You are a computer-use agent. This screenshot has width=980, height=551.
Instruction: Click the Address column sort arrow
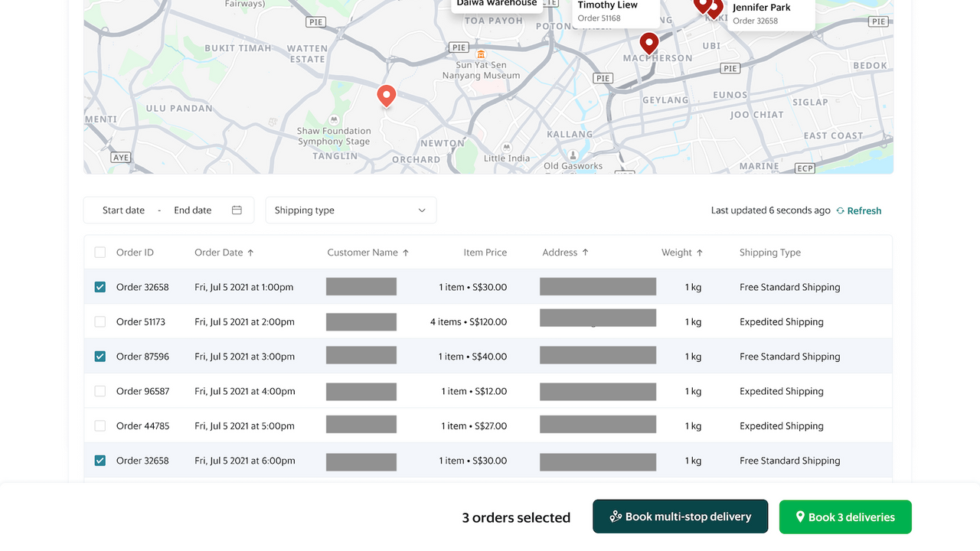coord(583,251)
